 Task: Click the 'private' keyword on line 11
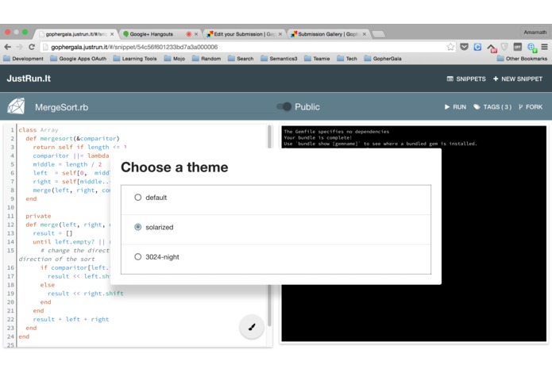pyautogui.click(x=38, y=216)
